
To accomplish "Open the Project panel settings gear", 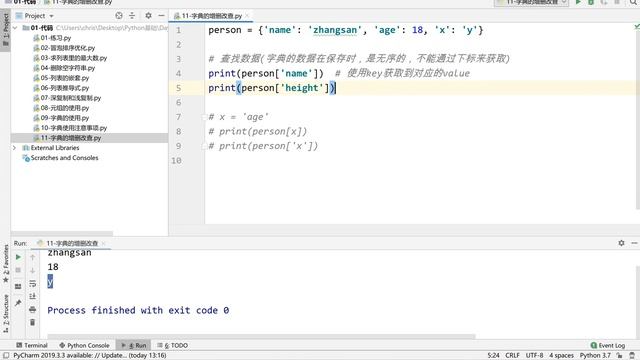I will point(148,16).
